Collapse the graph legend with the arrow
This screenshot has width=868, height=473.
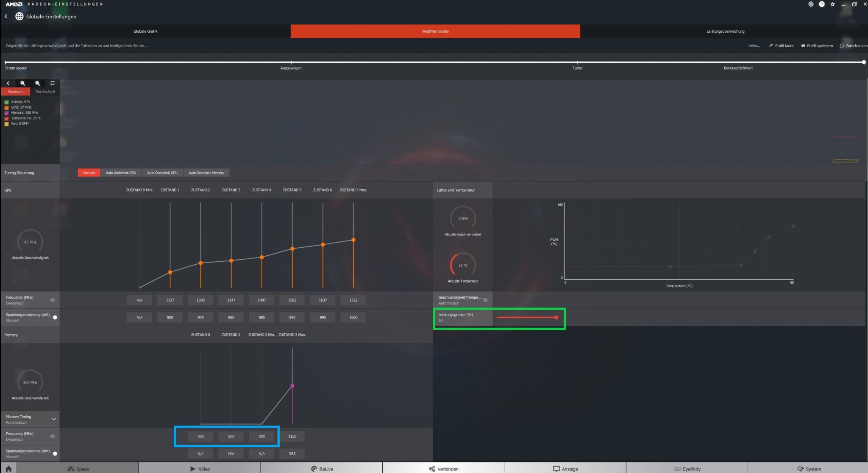[x=8, y=84]
